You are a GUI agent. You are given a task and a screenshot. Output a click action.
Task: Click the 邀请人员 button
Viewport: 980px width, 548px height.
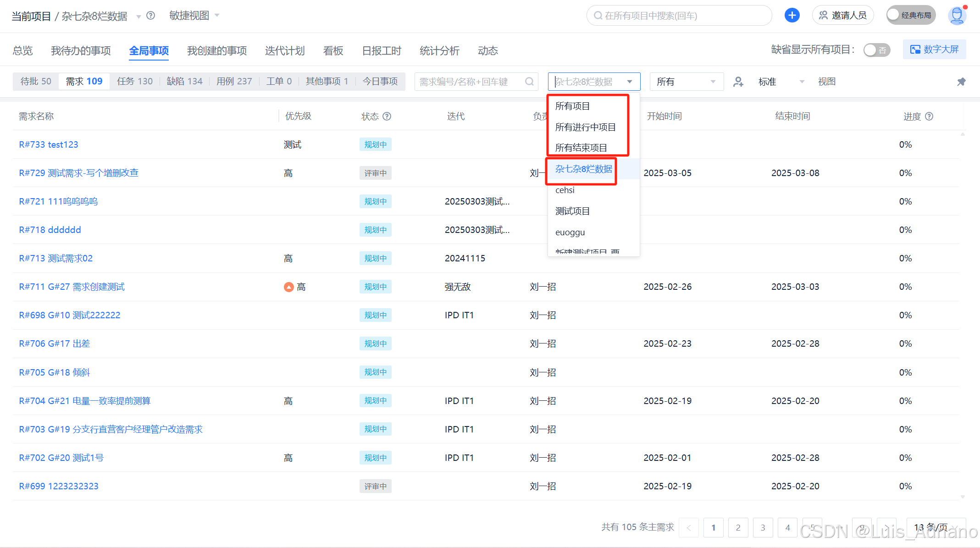click(843, 15)
